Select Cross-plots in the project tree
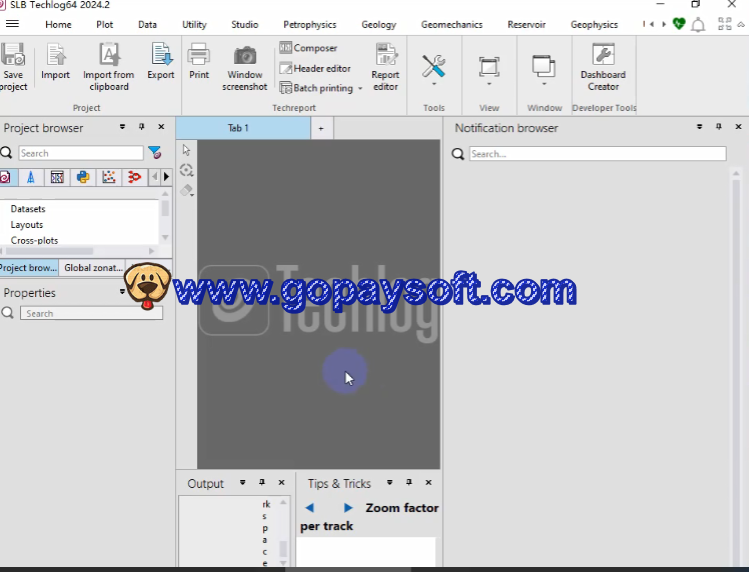 coord(34,240)
